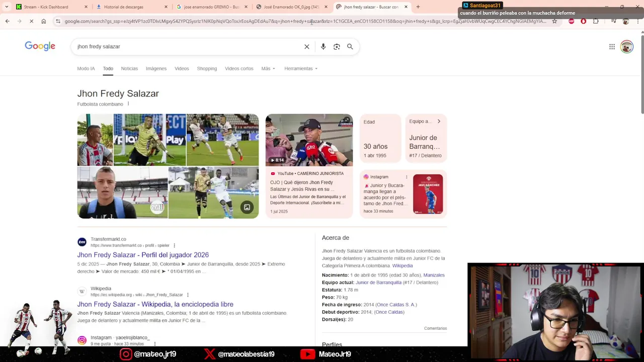Open the Modo IA search tab
Image resolution: width=644 pixels, height=362 pixels.
point(86,68)
